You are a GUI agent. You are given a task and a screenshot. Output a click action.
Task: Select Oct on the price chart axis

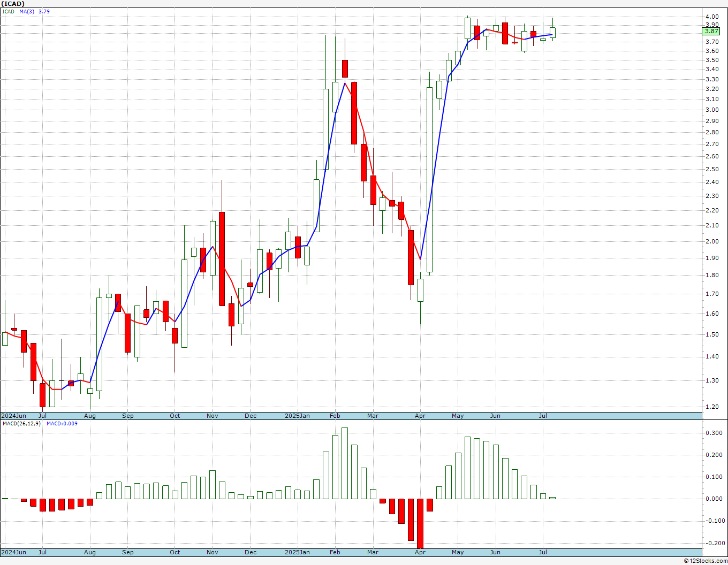tap(175, 416)
